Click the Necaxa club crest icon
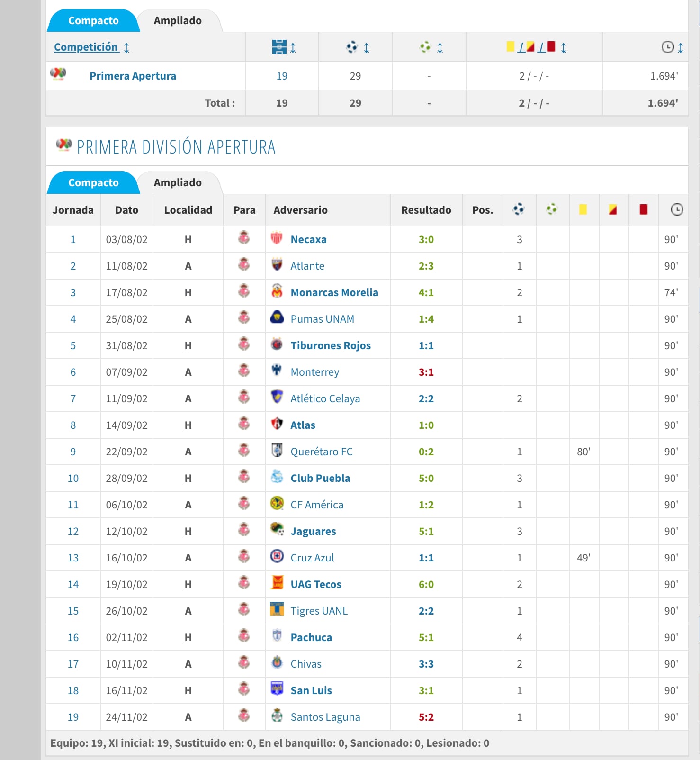Viewport: 700px width, 760px height. pos(277,238)
